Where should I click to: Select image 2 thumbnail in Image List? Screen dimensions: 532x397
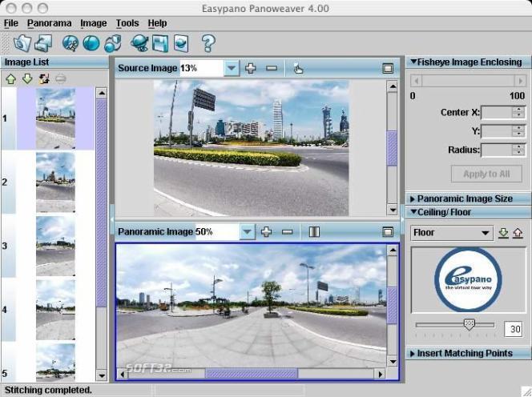pyautogui.click(x=55, y=182)
